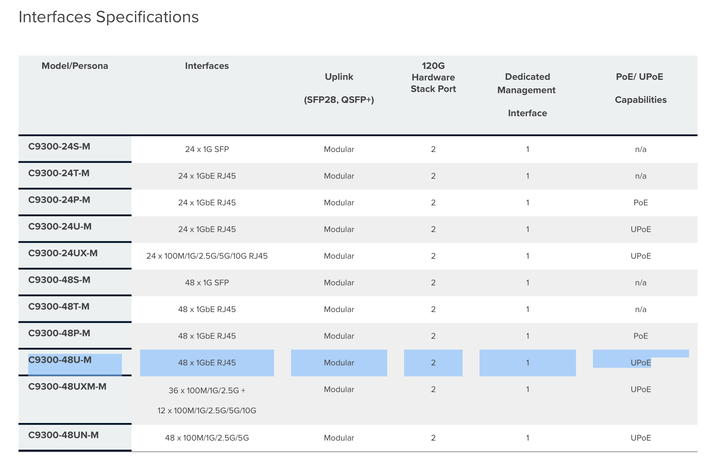Click the C9300-24U-M model name
Viewport: 713px width, 464px height.
tap(59, 226)
